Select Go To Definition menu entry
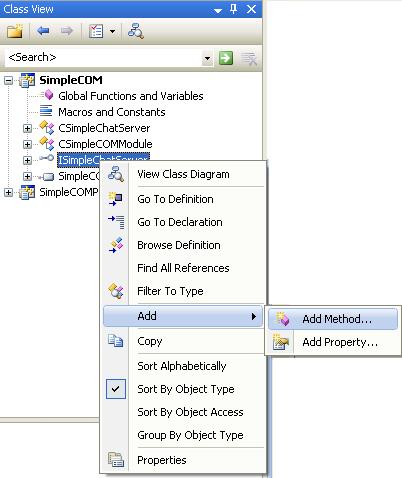Screen dimensions: 402x478 175,199
